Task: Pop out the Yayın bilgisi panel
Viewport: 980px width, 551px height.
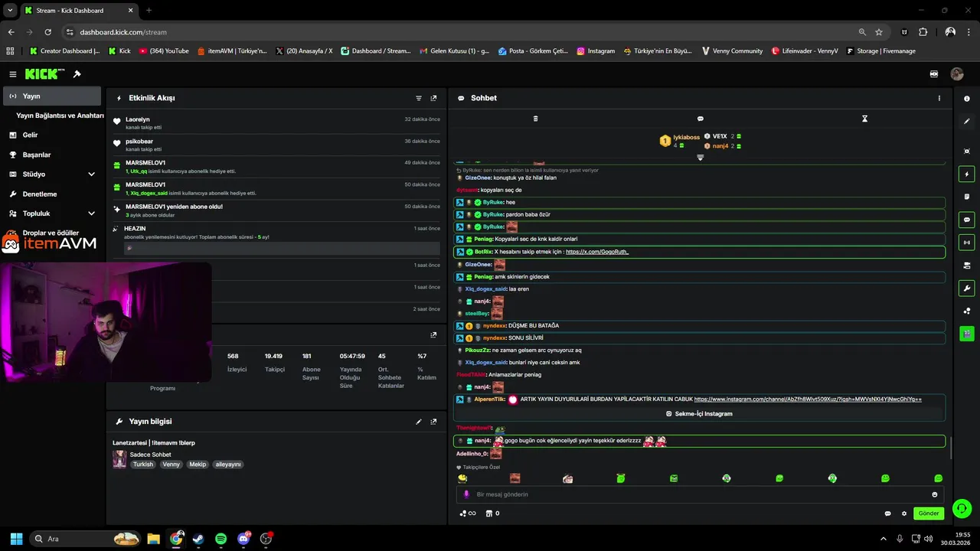Action: [433, 422]
